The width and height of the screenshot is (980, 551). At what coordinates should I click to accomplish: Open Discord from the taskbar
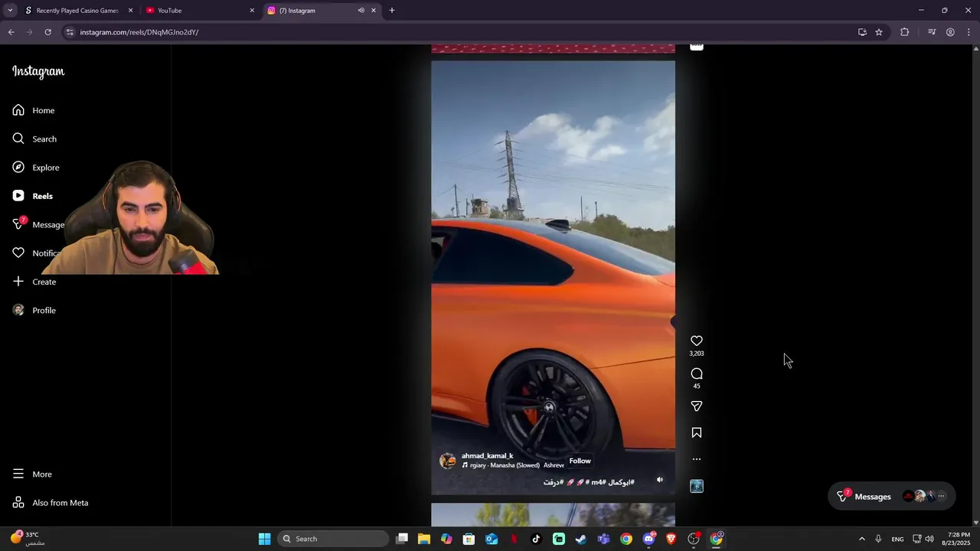pos(648,539)
